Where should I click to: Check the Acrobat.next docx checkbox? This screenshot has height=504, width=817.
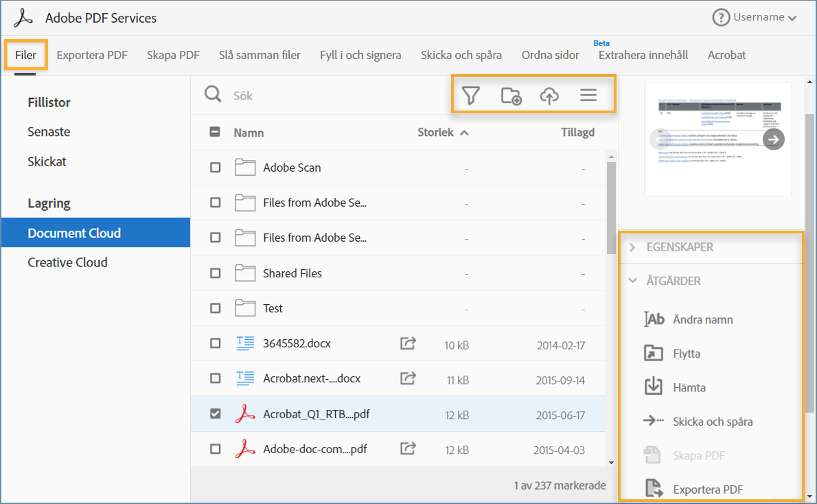coord(215,378)
